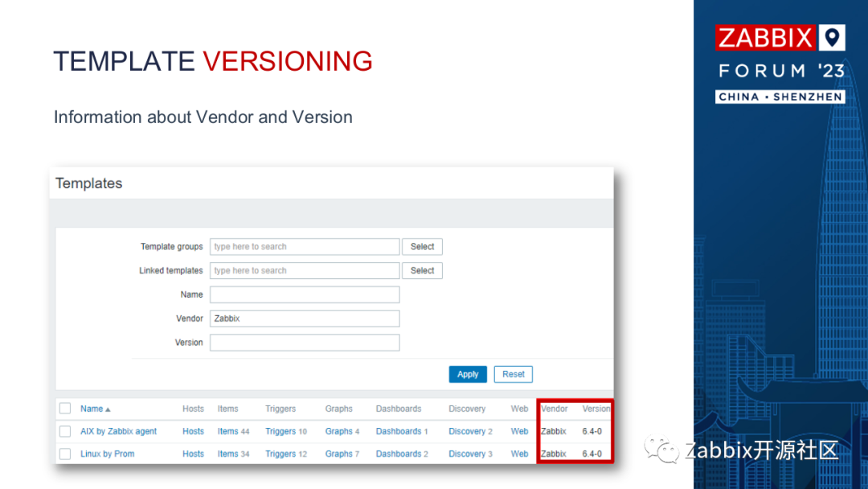868x489 pixels.
Task: Click the Vendor column header
Action: pyautogui.click(x=554, y=409)
